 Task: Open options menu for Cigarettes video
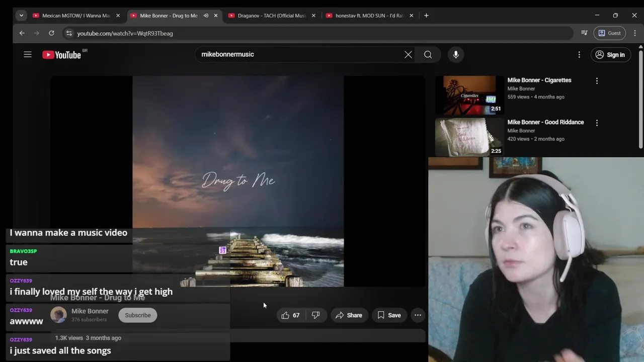[597, 80]
